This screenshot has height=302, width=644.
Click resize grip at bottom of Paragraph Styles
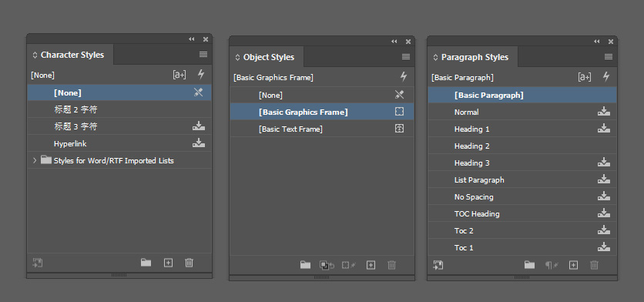click(522, 277)
